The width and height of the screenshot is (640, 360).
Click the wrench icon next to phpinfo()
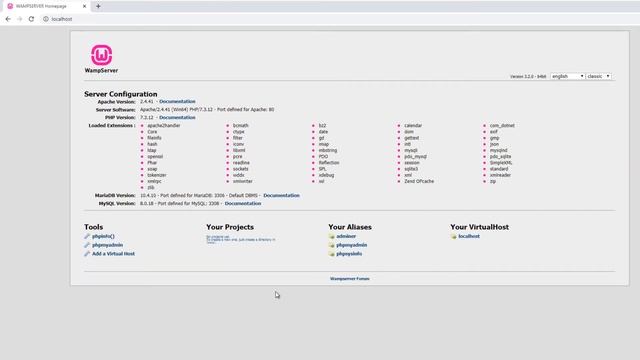(87, 236)
